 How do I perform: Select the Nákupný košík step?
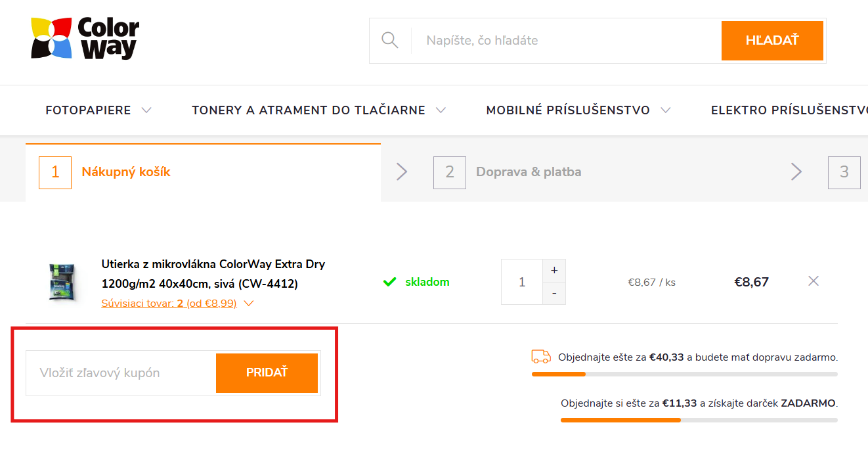[x=125, y=172]
